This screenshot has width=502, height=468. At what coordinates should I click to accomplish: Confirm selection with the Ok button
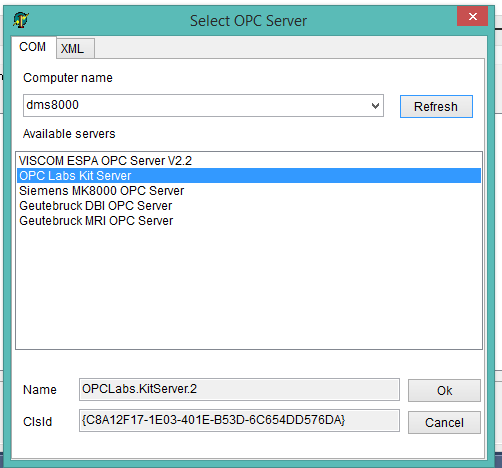coord(444,390)
